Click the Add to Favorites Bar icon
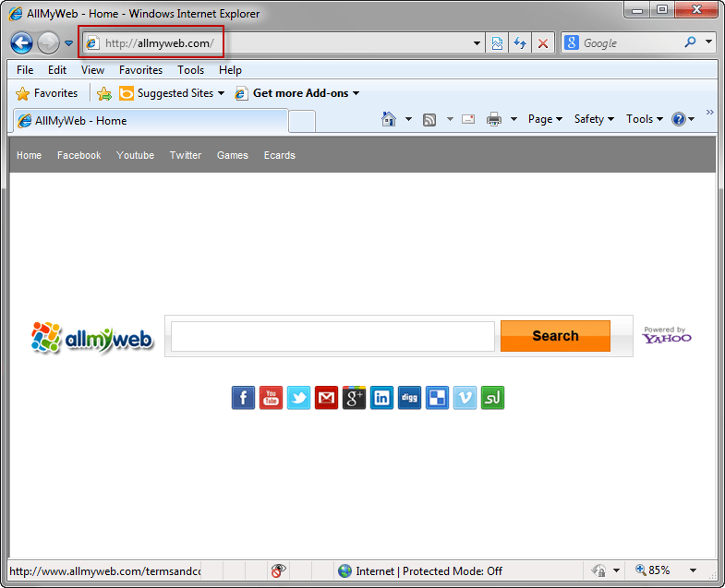This screenshot has width=725, height=588. (x=104, y=94)
